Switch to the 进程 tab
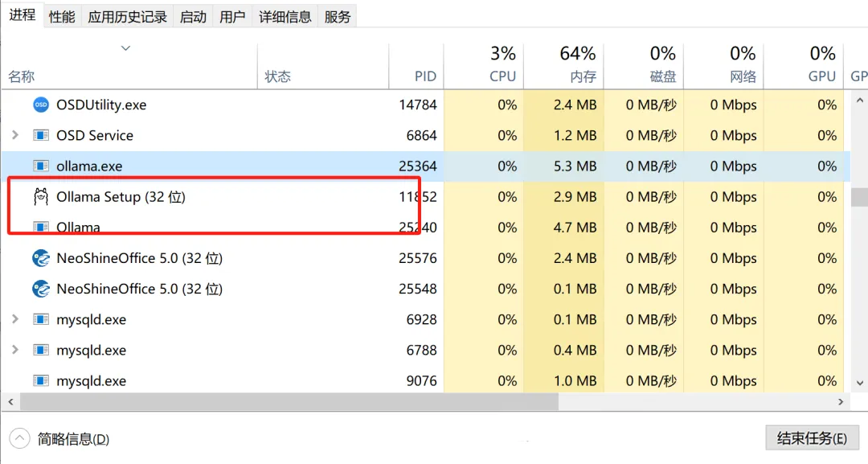The width and height of the screenshot is (868, 464). [23, 15]
